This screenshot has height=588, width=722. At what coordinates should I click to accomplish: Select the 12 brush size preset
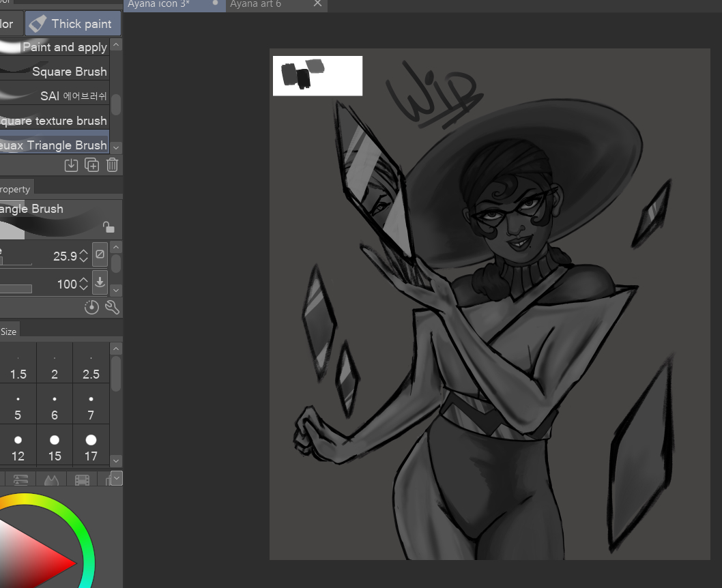pos(18,447)
